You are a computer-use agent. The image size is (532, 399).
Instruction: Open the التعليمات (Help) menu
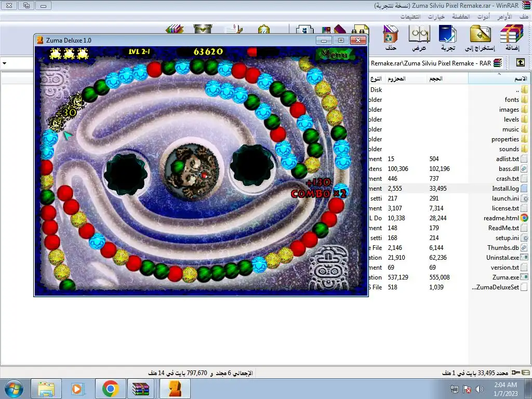click(410, 17)
